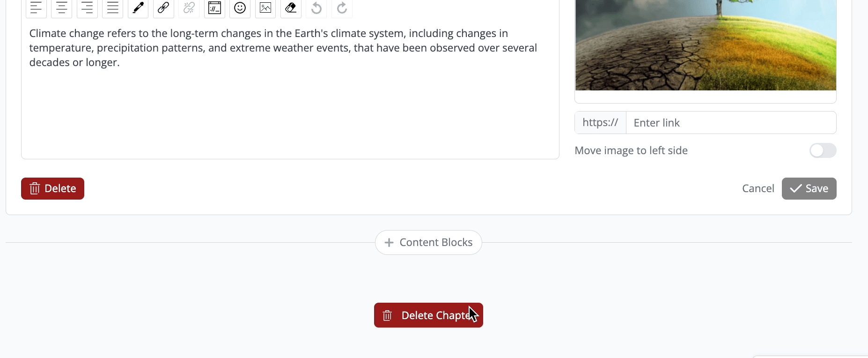Center align the text
868x358 pixels.
61,8
